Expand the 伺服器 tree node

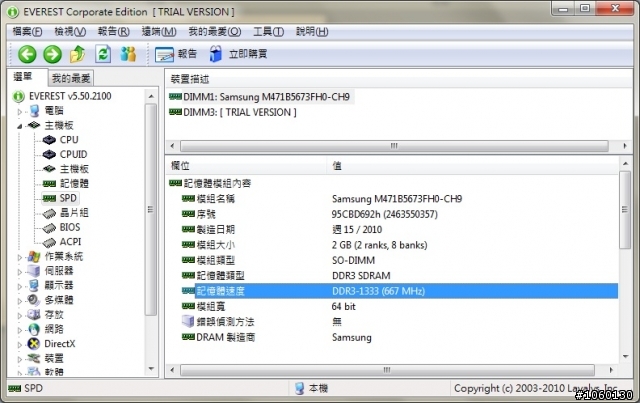pyautogui.click(x=19, y=272)
